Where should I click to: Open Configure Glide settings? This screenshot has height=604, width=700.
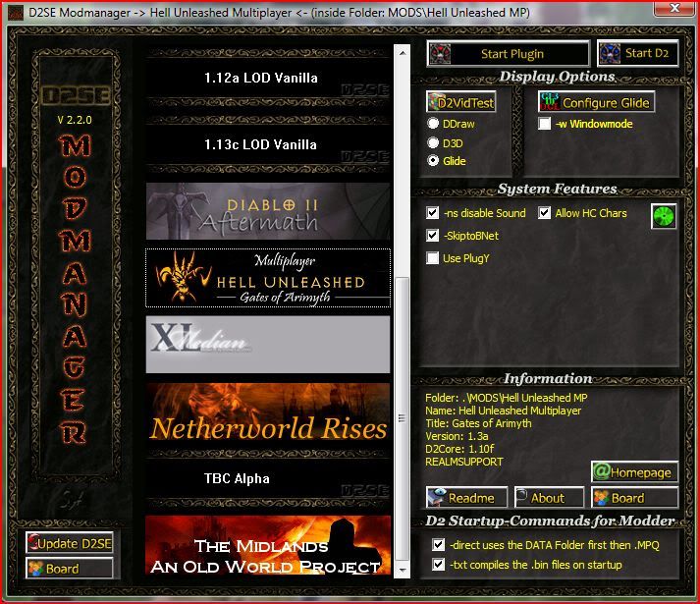[x=596, y=102]
